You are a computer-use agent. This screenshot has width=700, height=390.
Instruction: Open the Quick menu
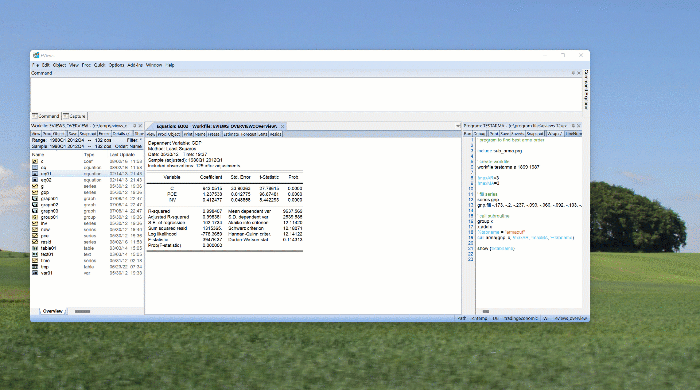(99, 65)
